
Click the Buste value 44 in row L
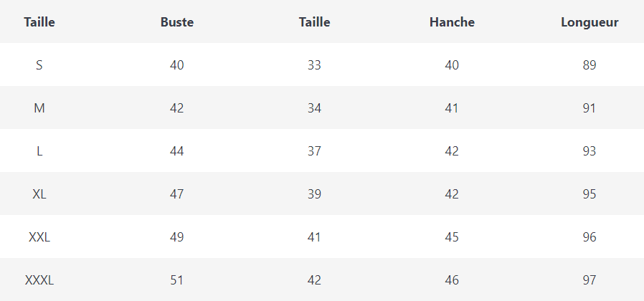coord(177,151)
